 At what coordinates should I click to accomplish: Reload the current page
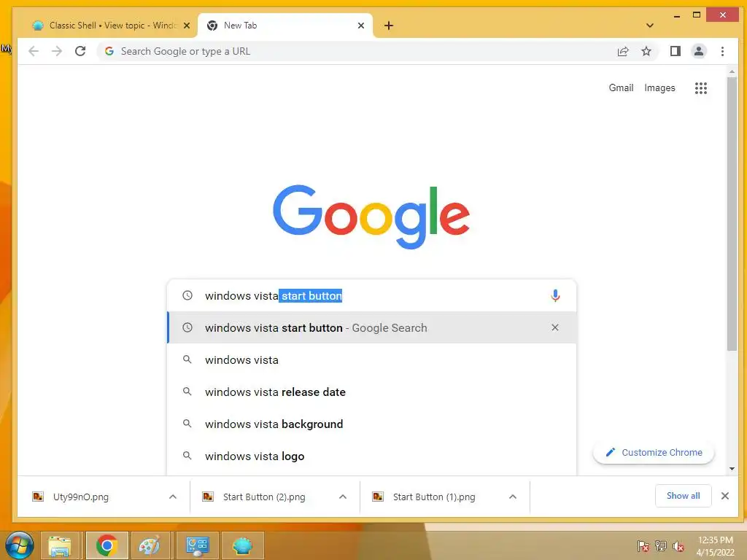coord(80,51)
